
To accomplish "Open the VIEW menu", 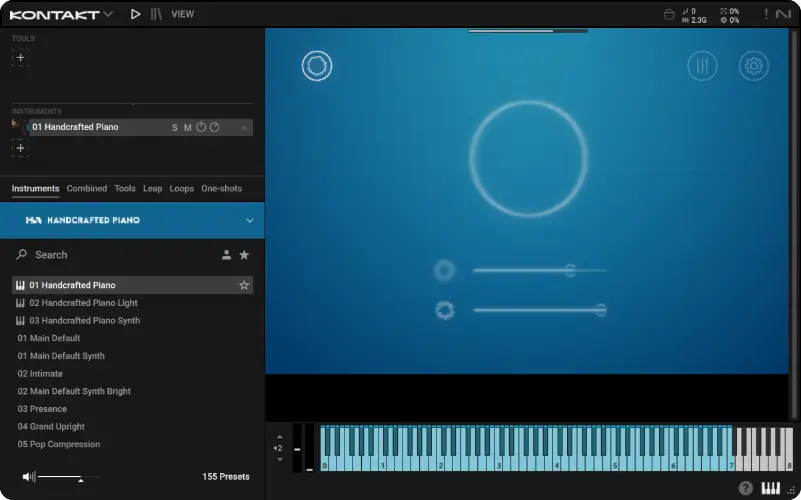I will (182, 14).
